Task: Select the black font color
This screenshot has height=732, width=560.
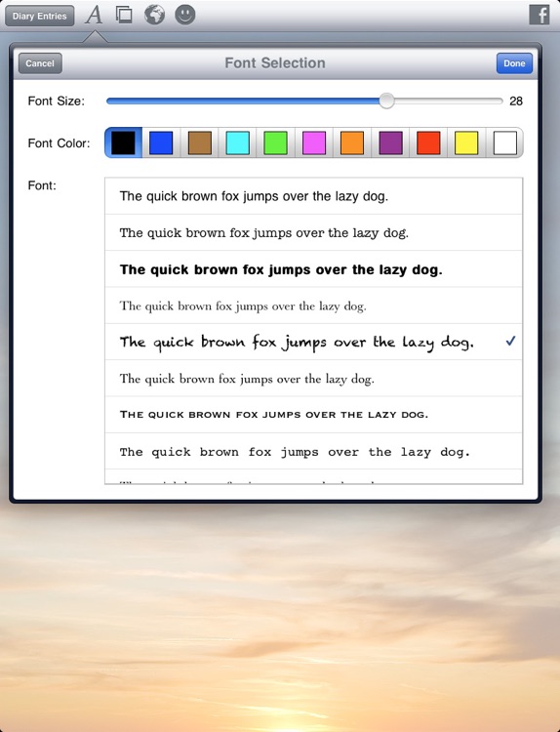Action: 123,142
